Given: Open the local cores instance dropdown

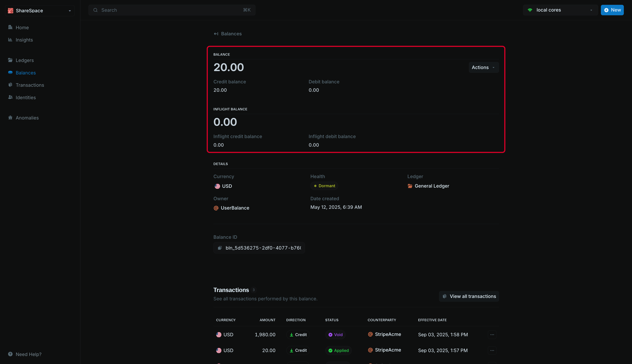Looking at the screenshot, I should point(560,10).
